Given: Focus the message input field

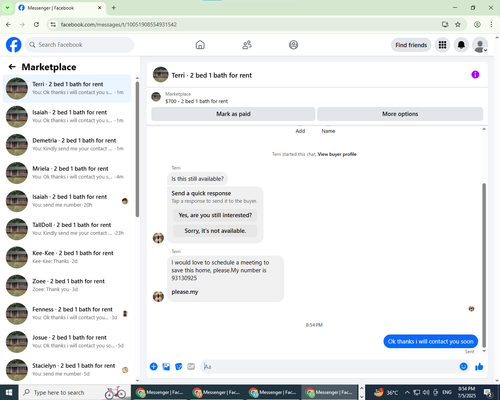Looking at the screenshot, I should coord(330,367).
